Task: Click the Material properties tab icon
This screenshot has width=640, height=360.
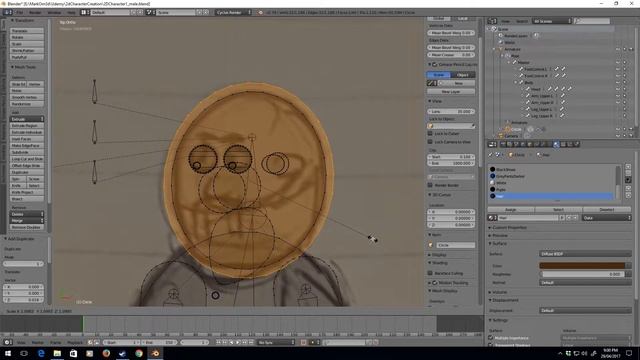Action: pos(556,144)
